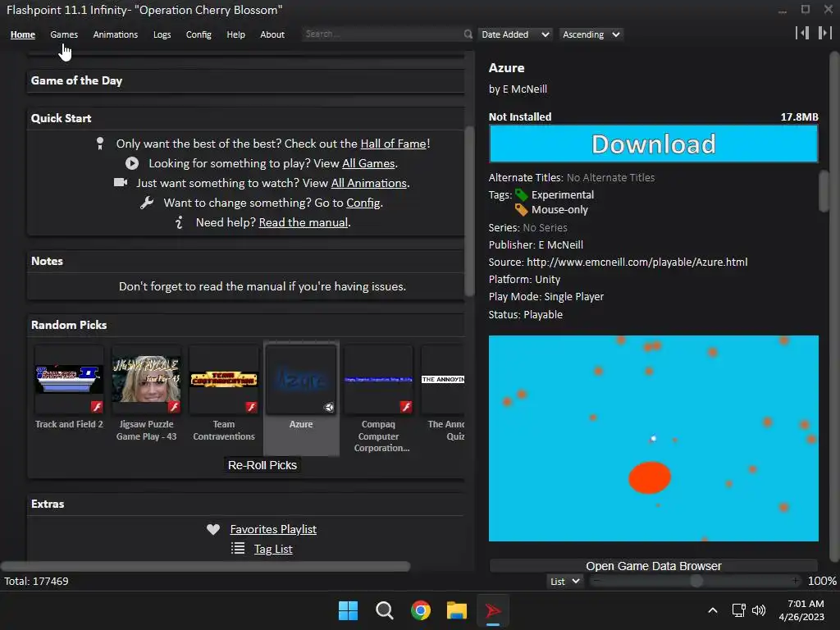Adjust the thumbnail zoom slider
Viewport: 840px width, 630px height.
[696, 581]
